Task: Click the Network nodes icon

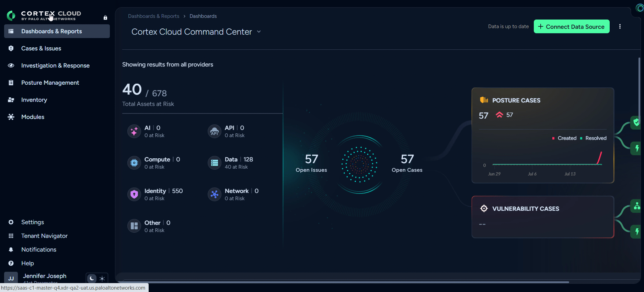Action: 215,194
